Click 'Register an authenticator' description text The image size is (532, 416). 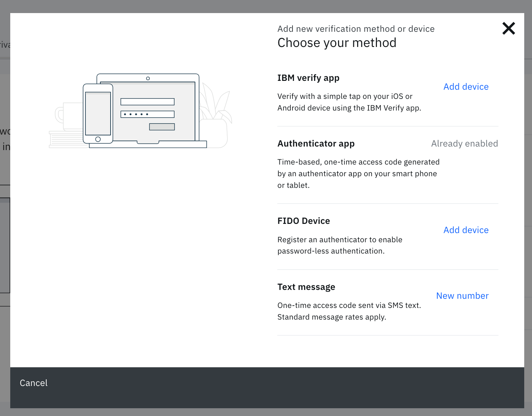[339, 245]
